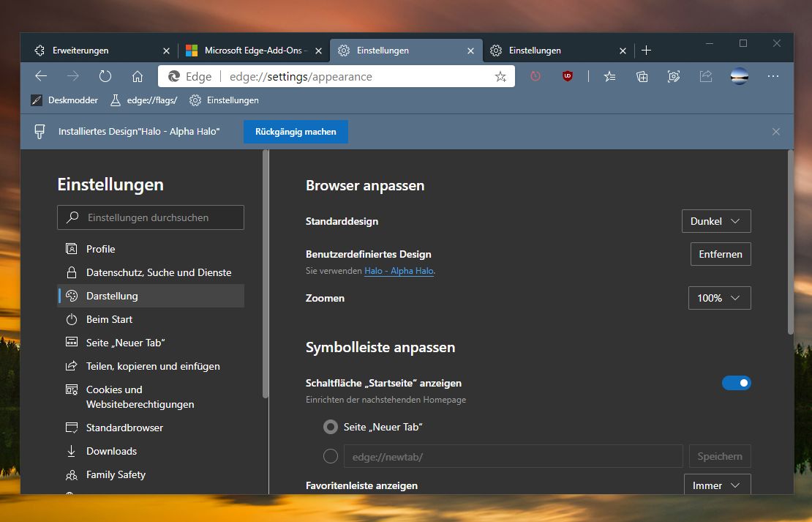Select the custom URL radio button
Image resolution: width=812 pixels, height=522 pixels.
(x=331, y=457)
